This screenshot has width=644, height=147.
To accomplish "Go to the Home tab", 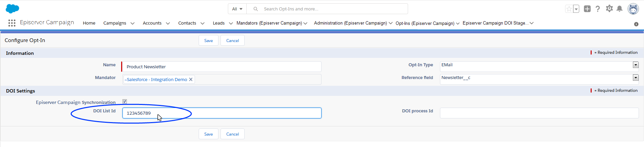I will (x=89, y=23).
